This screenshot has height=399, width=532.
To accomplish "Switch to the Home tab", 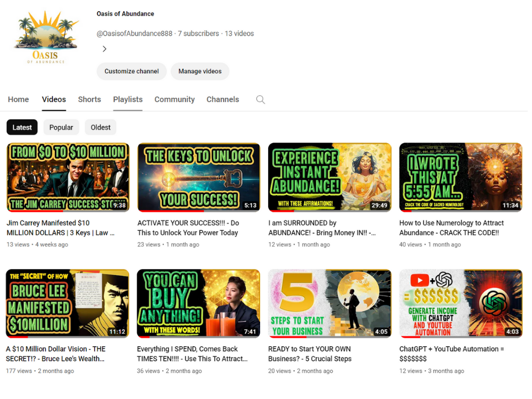I will 18,99.
